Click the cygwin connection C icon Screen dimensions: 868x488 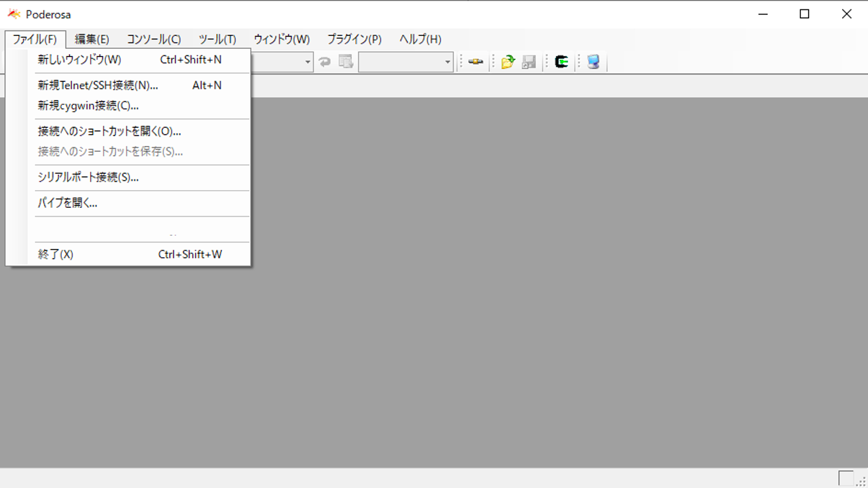561,62
